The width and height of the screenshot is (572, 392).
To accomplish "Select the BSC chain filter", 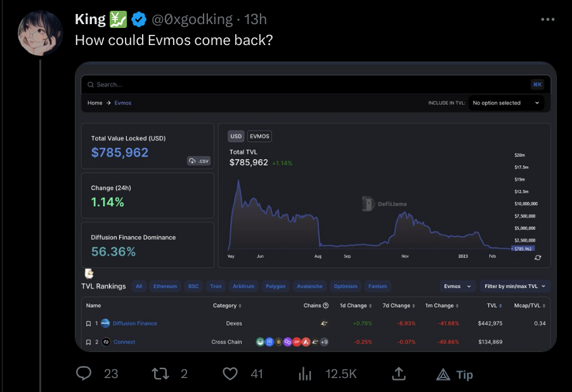I will [193, 286].
